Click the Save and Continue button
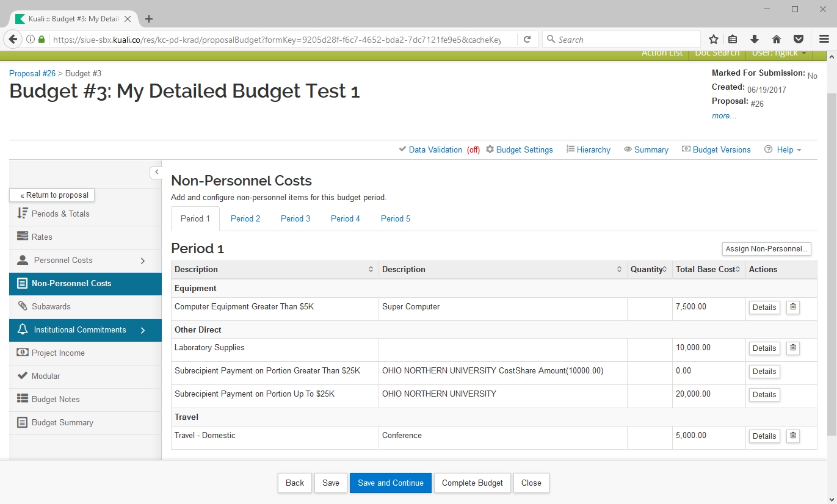837x504 pixels. [390, 483]
